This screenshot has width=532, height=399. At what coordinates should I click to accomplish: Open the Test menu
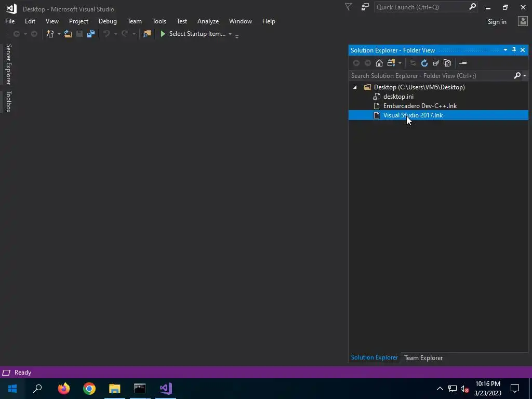(181, 21)
